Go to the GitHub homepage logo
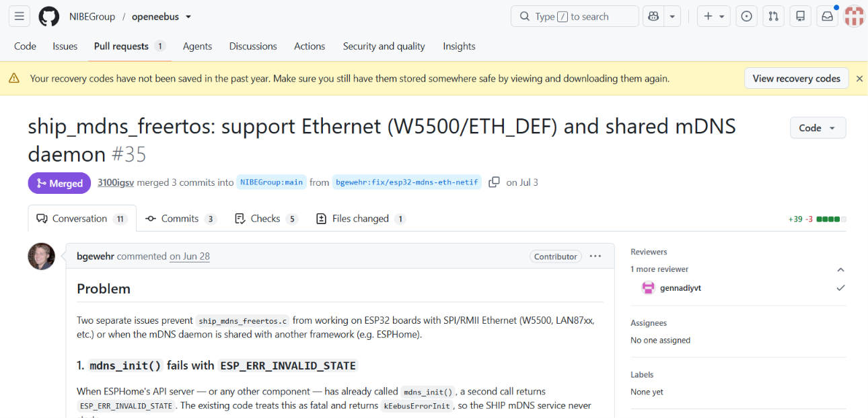 click(48, 16)
